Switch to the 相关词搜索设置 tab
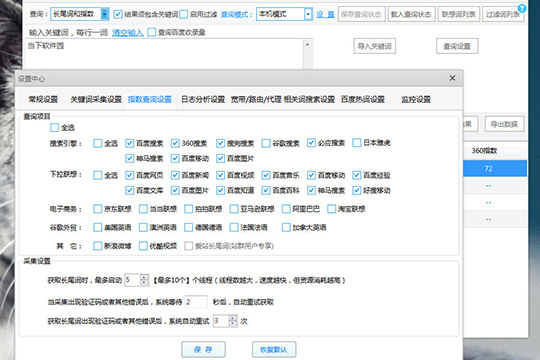 tap(309, 100)
